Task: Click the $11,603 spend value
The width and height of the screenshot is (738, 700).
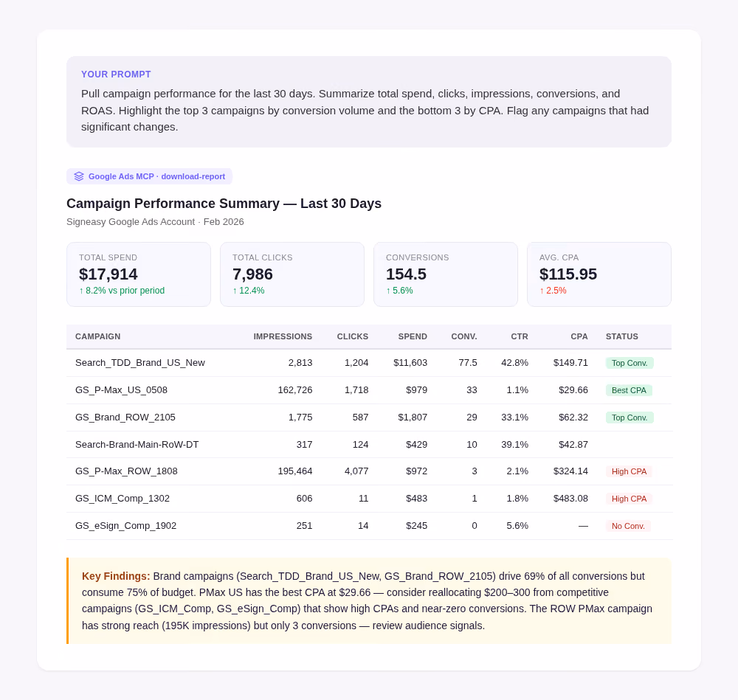Action: (x=410, y=363)
